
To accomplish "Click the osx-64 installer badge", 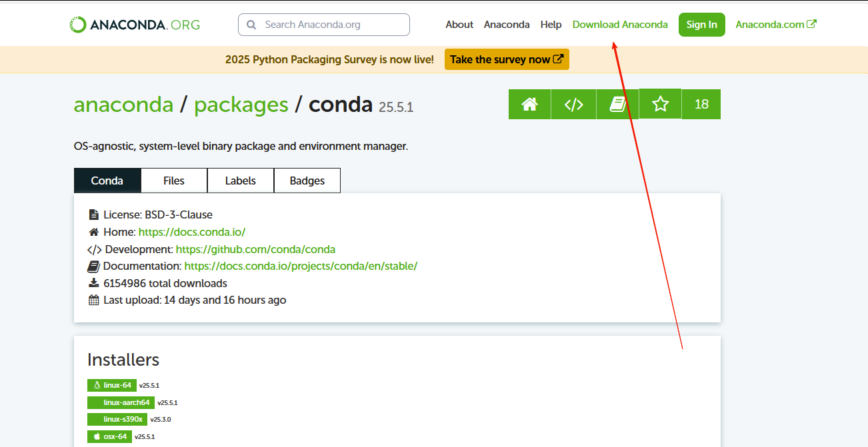I will (x=109, y=436).
